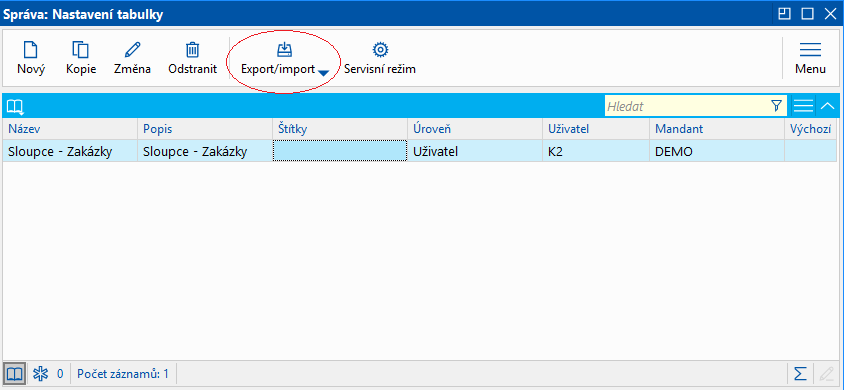Screen dimensions: 844x391
Task: Toggle the book view button in the status bar
Action: click(15, 373)
